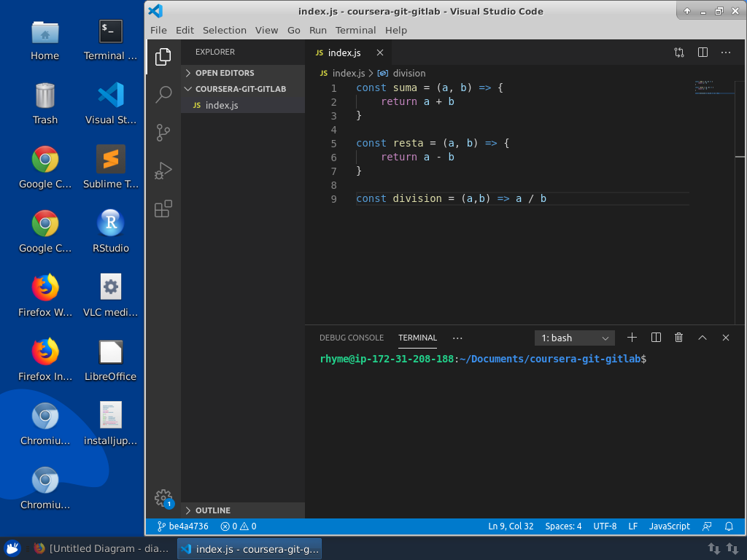Open the Source Control view
The image size is (747, 560).
pos(163,133)
